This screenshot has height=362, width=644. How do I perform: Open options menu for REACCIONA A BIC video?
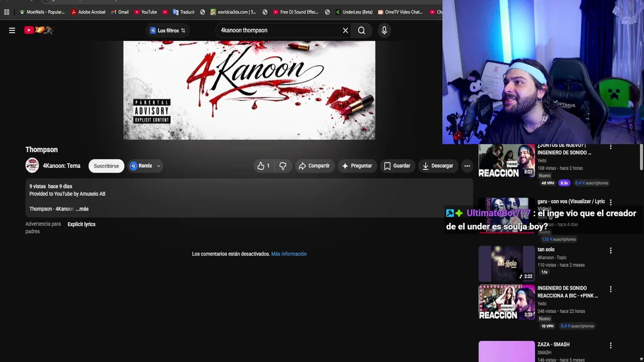(x=611, y=289)
